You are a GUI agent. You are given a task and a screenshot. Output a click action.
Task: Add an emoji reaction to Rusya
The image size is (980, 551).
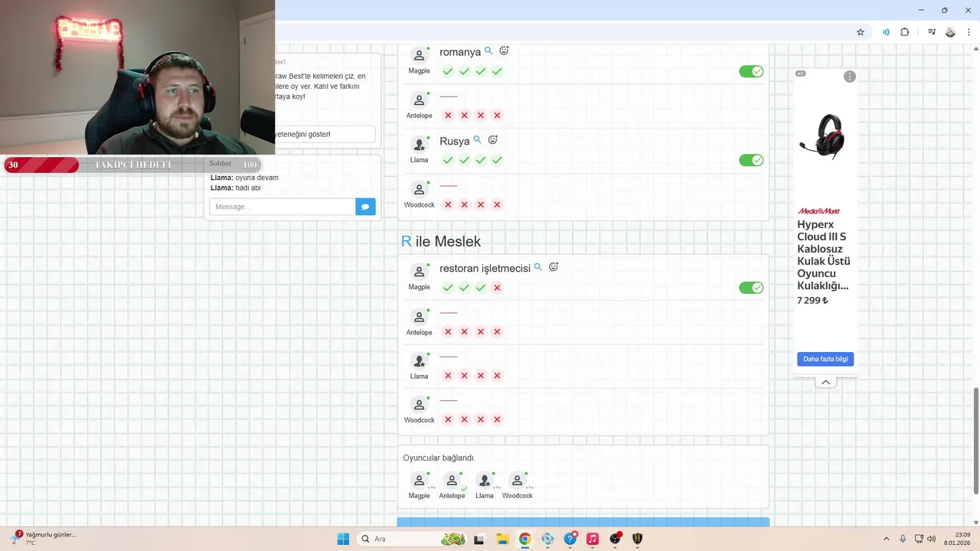pos(493,140)
